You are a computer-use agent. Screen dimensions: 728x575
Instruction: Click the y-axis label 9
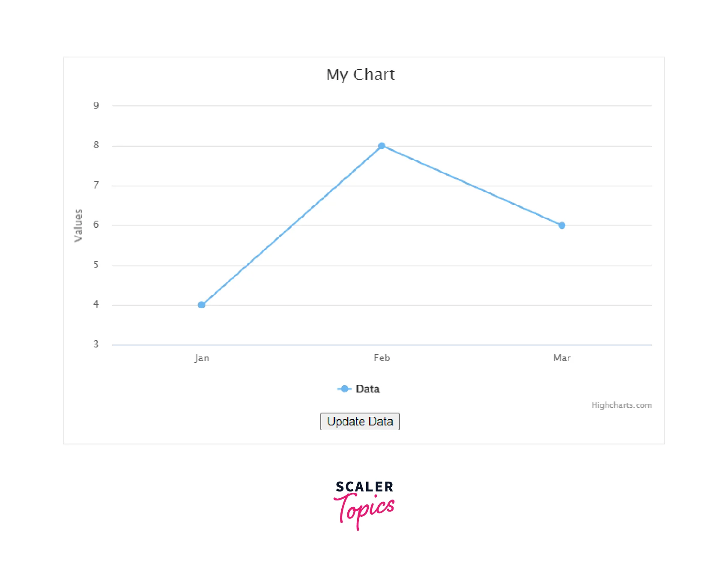[96, 105]
